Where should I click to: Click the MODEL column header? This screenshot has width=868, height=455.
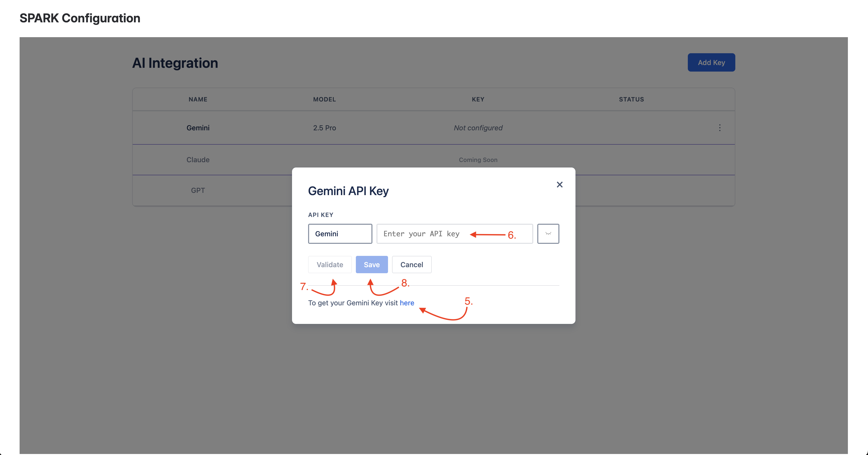click(x=324, y=99)
